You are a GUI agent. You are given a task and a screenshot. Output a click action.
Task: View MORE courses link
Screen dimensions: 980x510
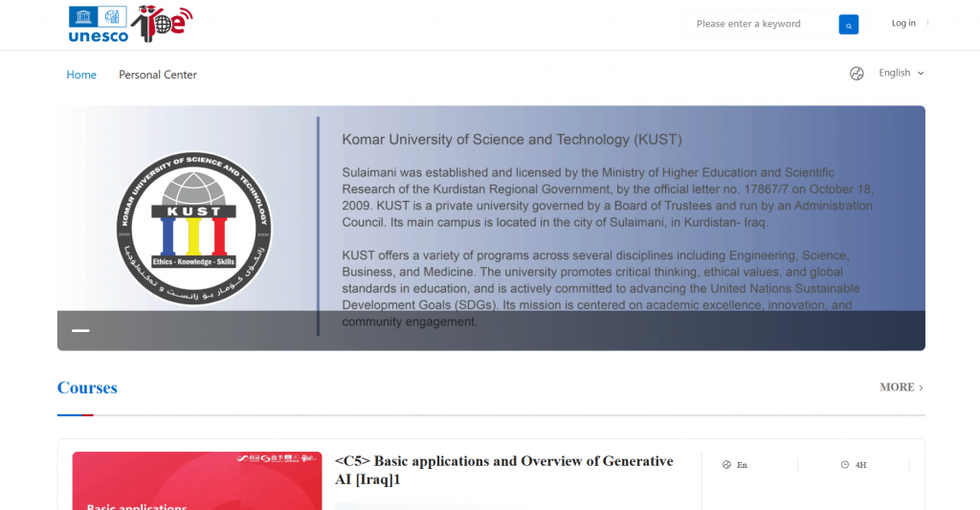[902, 387]
